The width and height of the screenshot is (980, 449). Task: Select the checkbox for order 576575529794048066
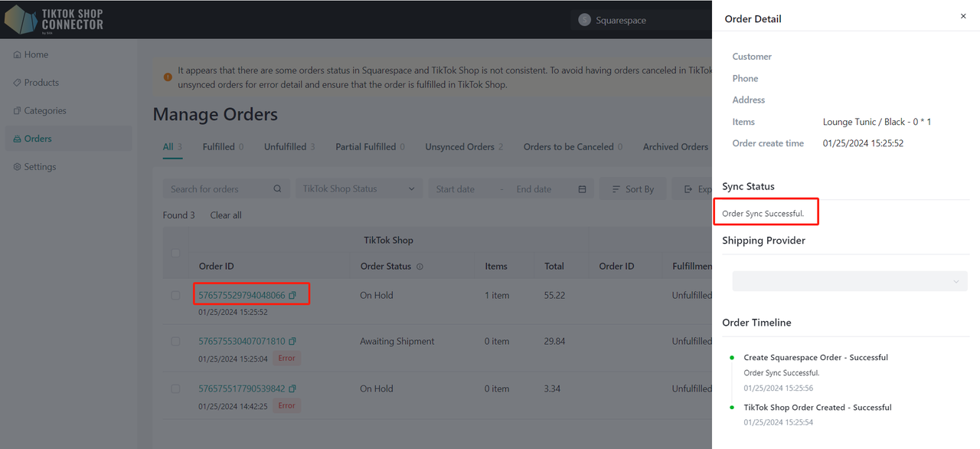click(x=175, y=295)
